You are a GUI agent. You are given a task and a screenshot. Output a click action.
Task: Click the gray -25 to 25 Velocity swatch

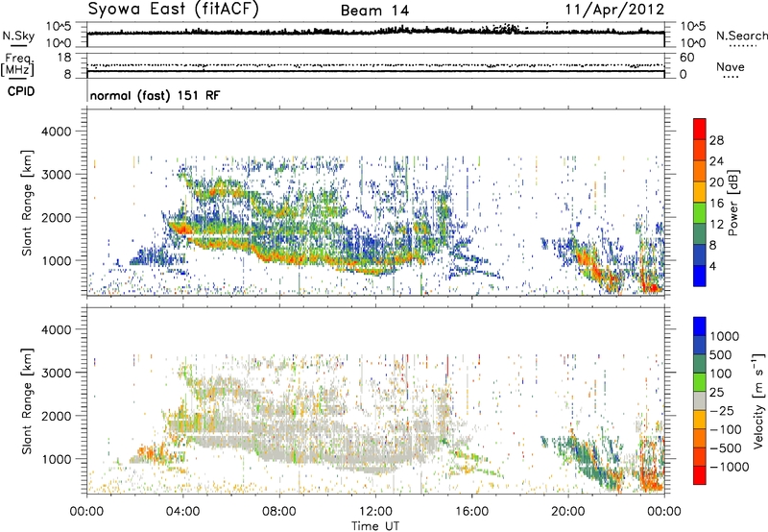coord(700,401)
